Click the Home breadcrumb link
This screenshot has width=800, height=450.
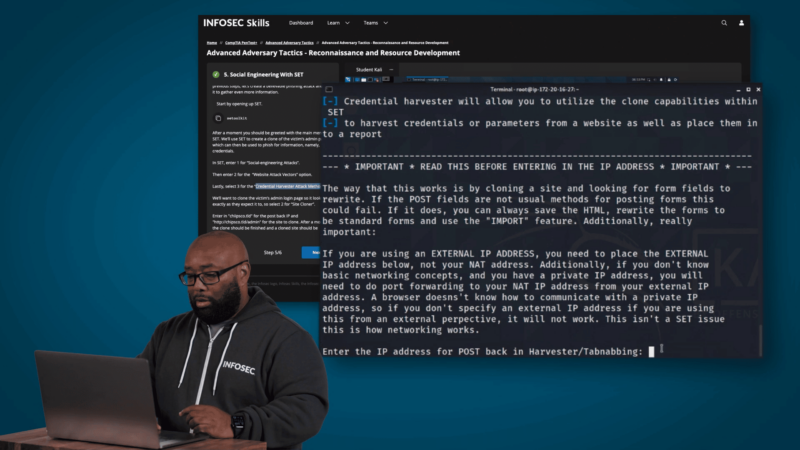(212, 43)
